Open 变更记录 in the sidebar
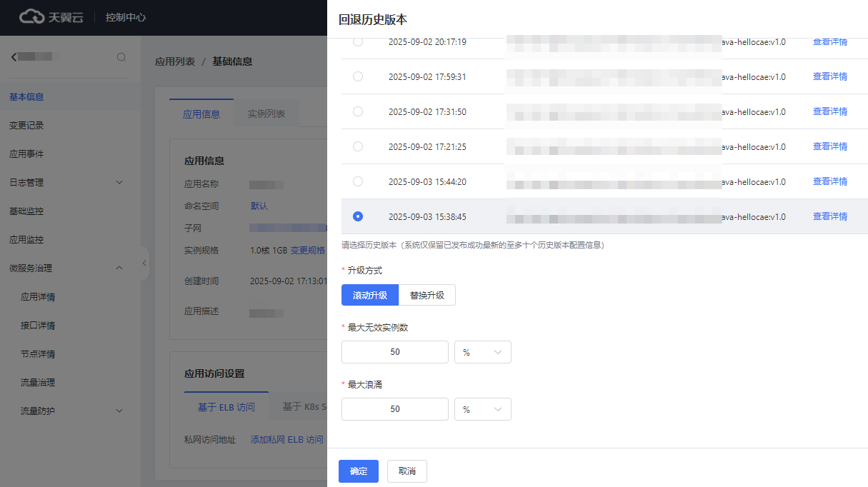The width and height of the screenshot is (868, 487). (x=26, y=126)
